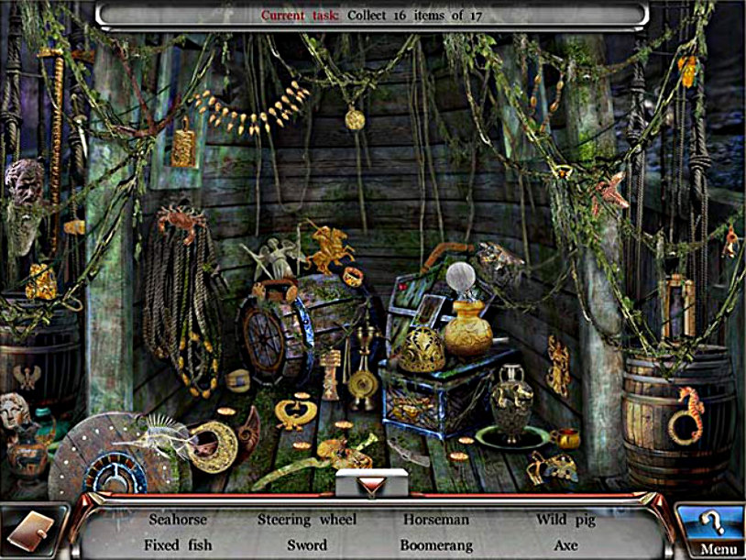This screenshot has height=560, width=746.
Task: Grab the curved boomerang above the chest
Action: (444, 255)
